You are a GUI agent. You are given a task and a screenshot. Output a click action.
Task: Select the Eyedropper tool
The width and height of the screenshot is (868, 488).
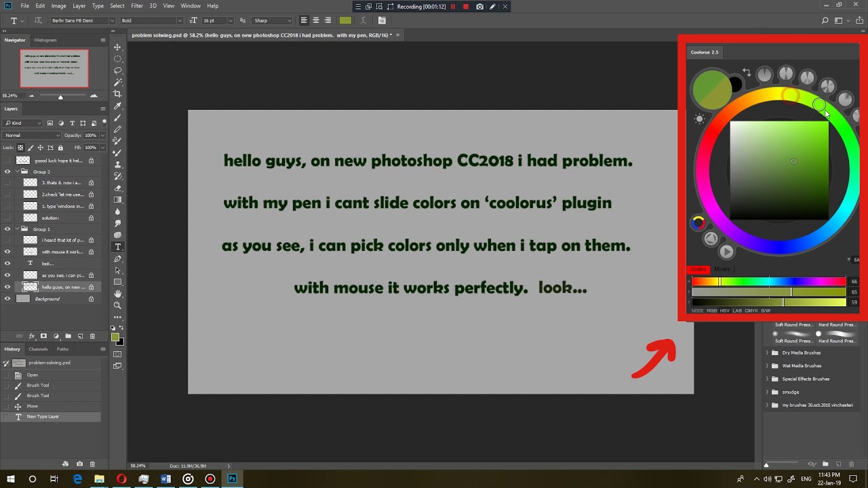pos(117,106)
